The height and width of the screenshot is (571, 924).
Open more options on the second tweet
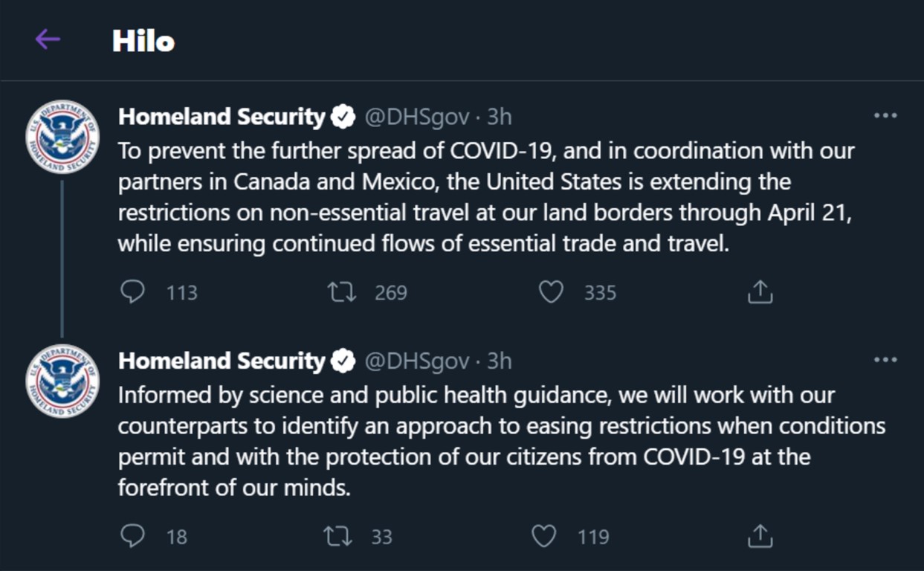coord(885,360)
